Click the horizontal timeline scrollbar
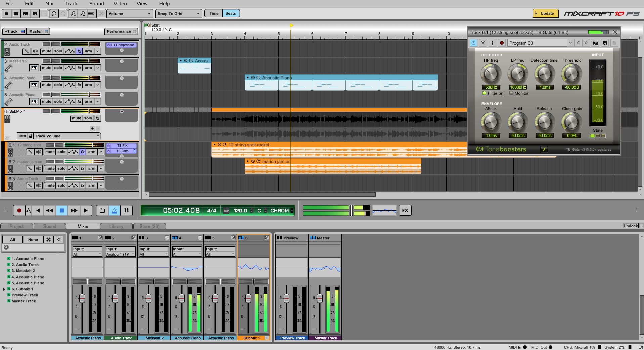Screen dimensions: 644x350 [x=262, y=195]
